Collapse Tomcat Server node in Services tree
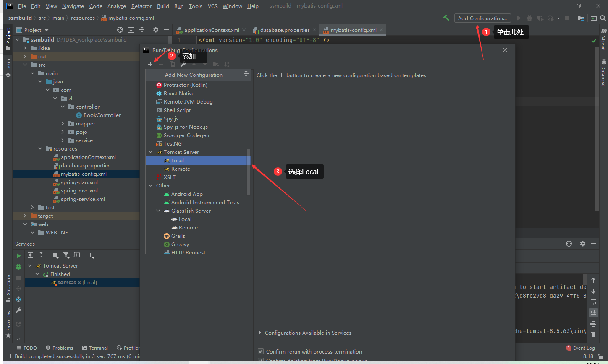Image resolution: width=608 pixels, height=364 pixels. 30,265
